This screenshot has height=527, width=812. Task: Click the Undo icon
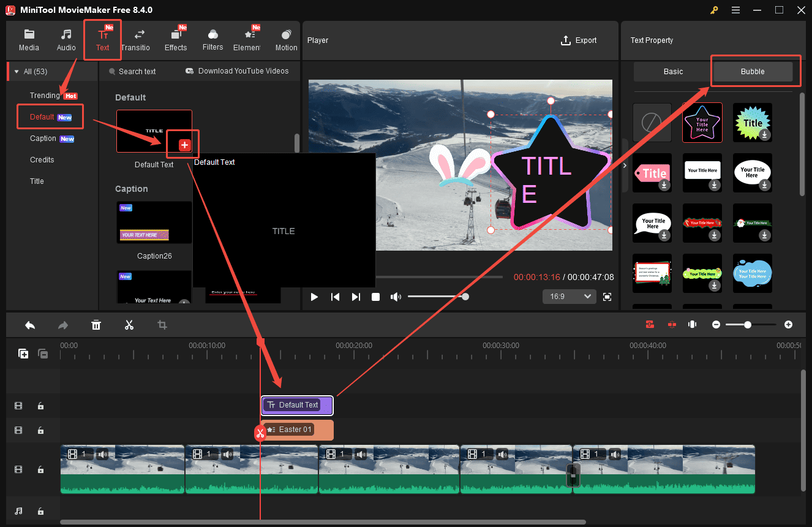(30, 324)
